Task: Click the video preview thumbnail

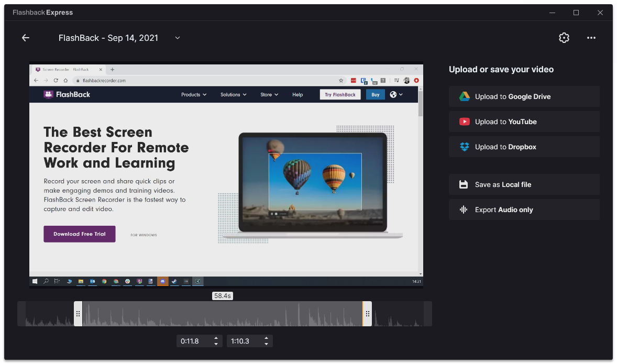Action: click(x=226, y=176)
